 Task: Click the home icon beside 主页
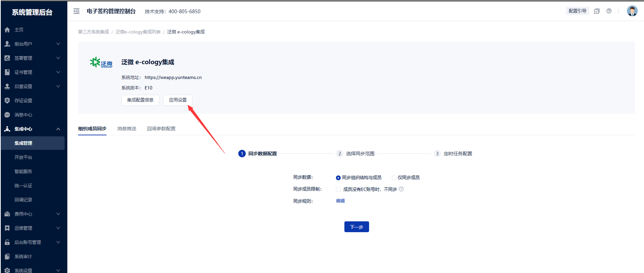point(7,30)
